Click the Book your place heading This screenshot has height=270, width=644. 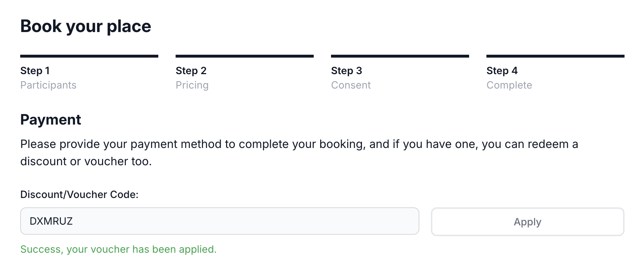click(86, 26)
